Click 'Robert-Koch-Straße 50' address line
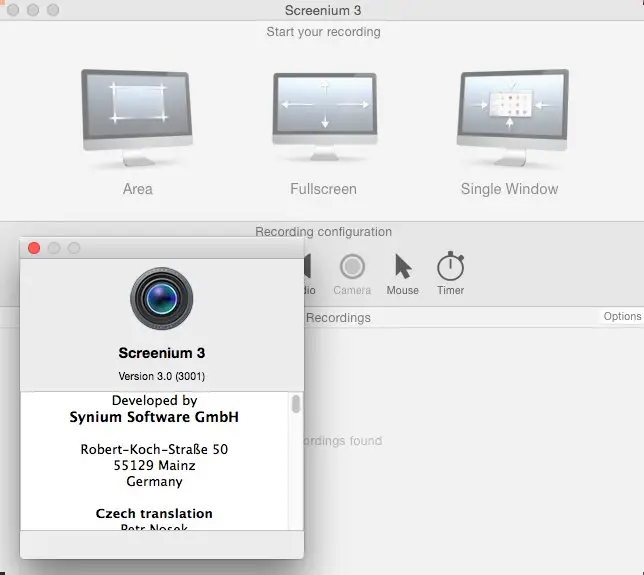Screen dimensions: 644x575 pyautogui.click(x=154, y=449)
